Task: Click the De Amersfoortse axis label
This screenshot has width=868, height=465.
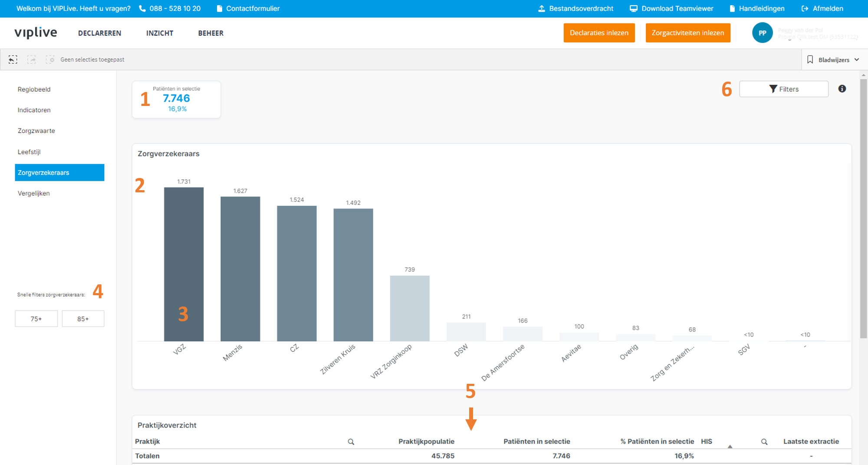Action: (503, 363)
